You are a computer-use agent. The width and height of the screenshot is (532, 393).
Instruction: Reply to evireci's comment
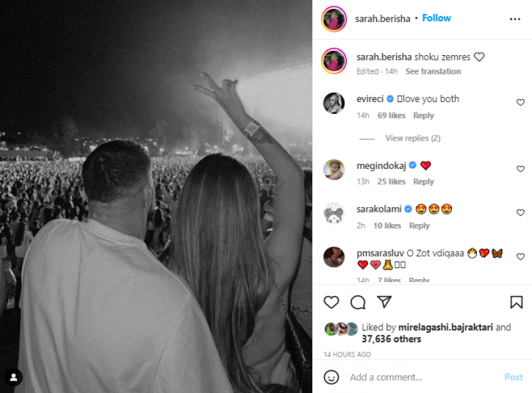(424, 115)
